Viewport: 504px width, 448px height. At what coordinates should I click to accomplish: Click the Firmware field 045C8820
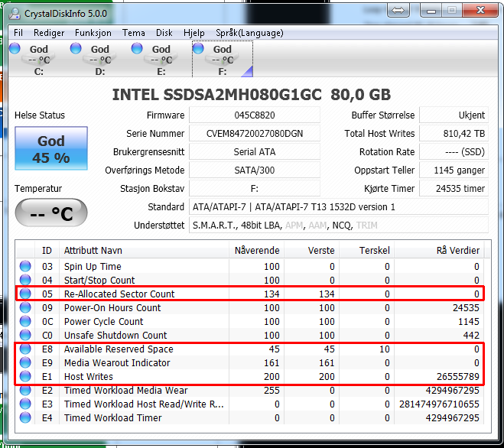point(255,115)
